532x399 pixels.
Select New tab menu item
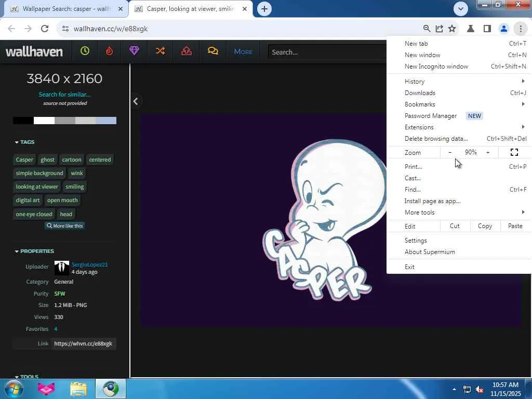459,44
